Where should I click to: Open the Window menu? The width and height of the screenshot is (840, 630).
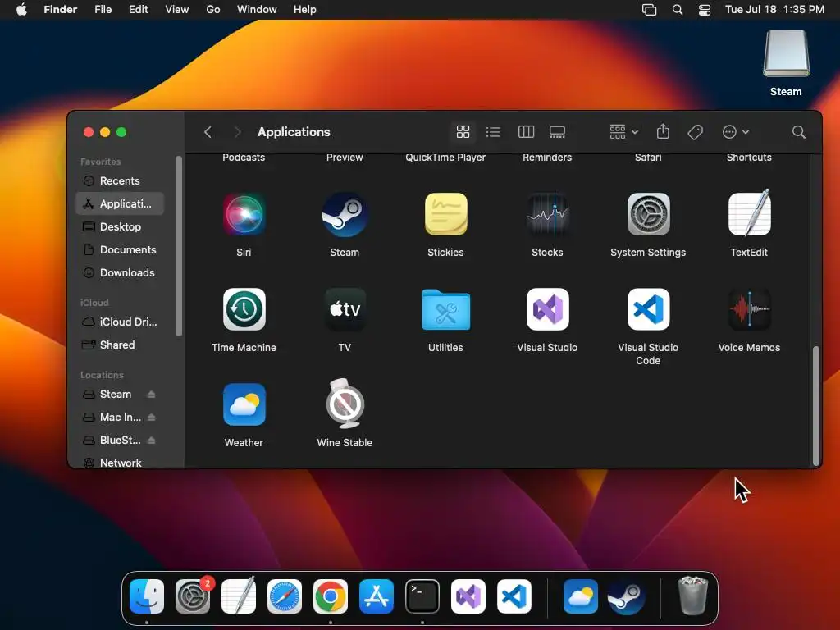(257, 10)
